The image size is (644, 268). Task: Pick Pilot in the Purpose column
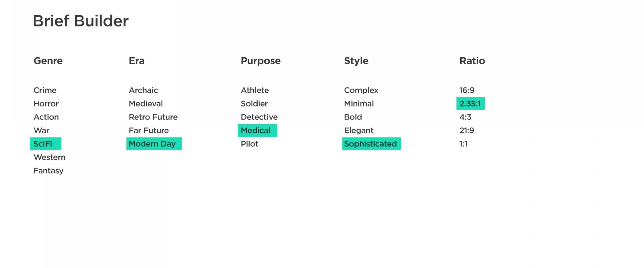[x=250, y=144]
